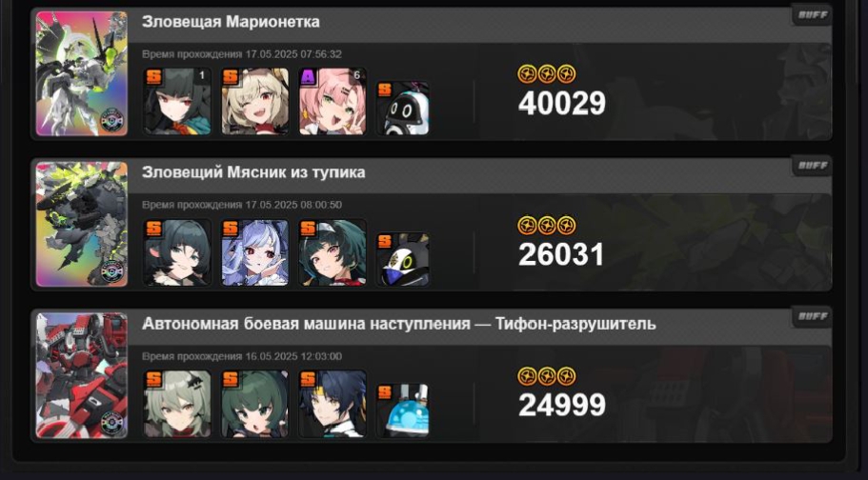Open BUFF details for Зловещий Мясник из тупика

(x=812, y=166)
